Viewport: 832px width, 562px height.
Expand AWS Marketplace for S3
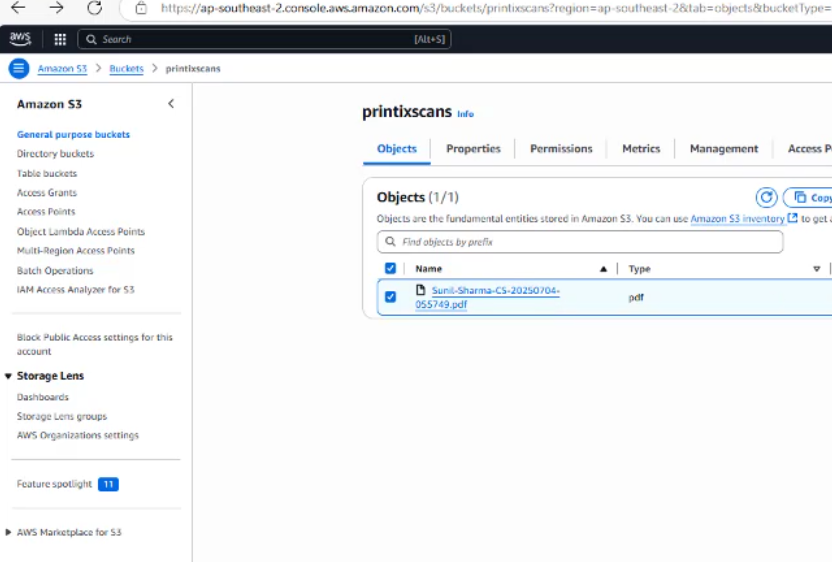[x=9, y=532]
